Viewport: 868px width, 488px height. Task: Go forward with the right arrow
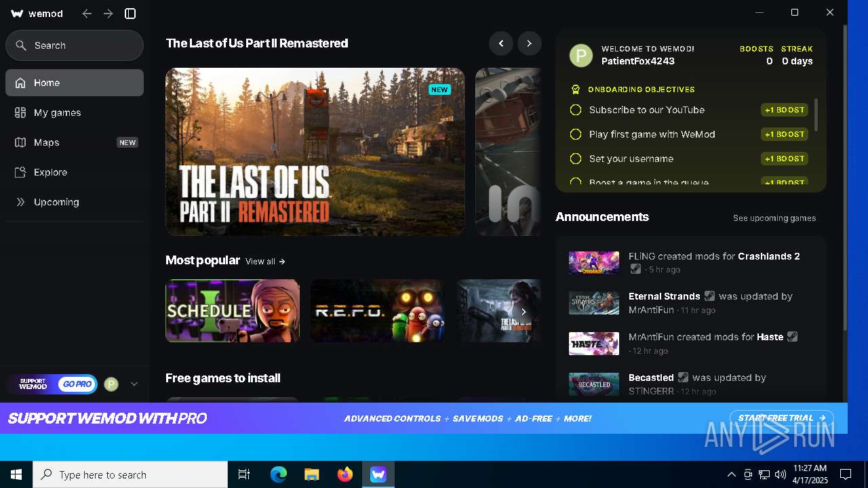pyautogui.click(x=108, y=14)
